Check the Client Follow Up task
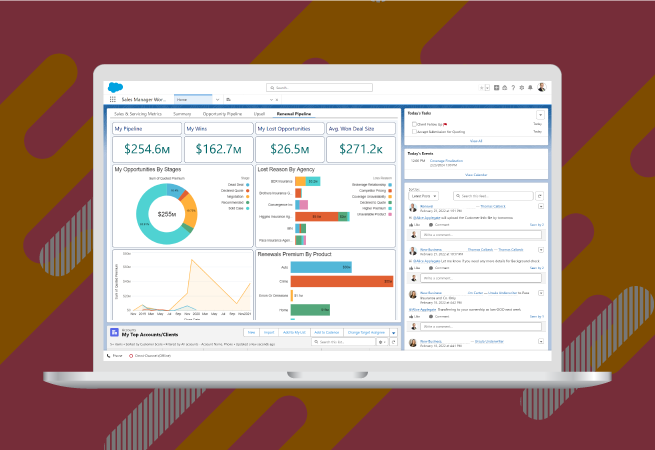 tap(413, 124)
